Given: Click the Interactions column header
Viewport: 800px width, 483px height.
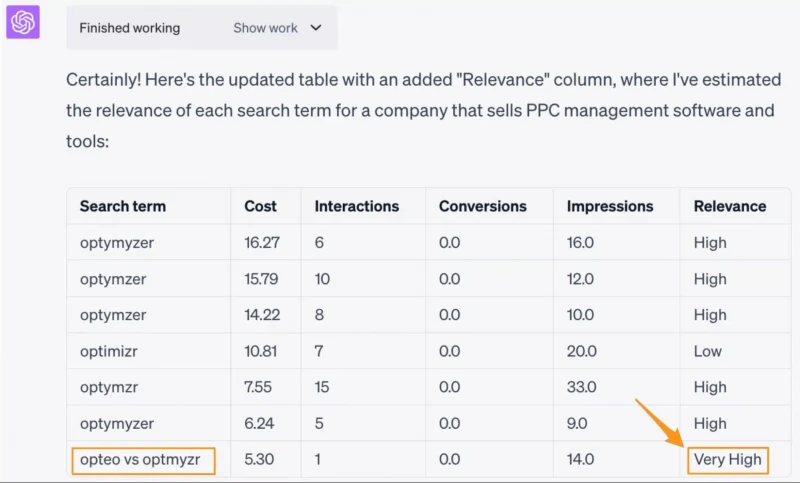Looking at the screenshot, I should (x=357, y=206).
